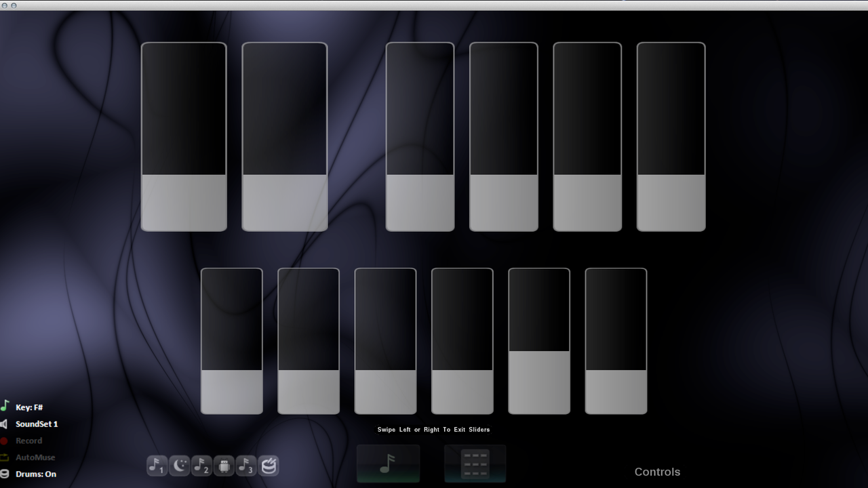Screen dimensions: 868x488
Task: Click the music note 1 icon
Action: (157, 466)
